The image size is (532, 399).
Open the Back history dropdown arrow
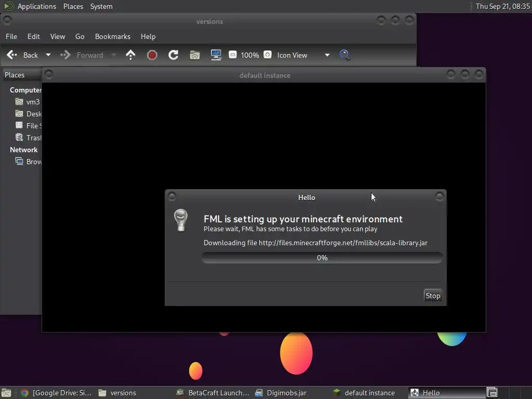[x=48, y=55]
